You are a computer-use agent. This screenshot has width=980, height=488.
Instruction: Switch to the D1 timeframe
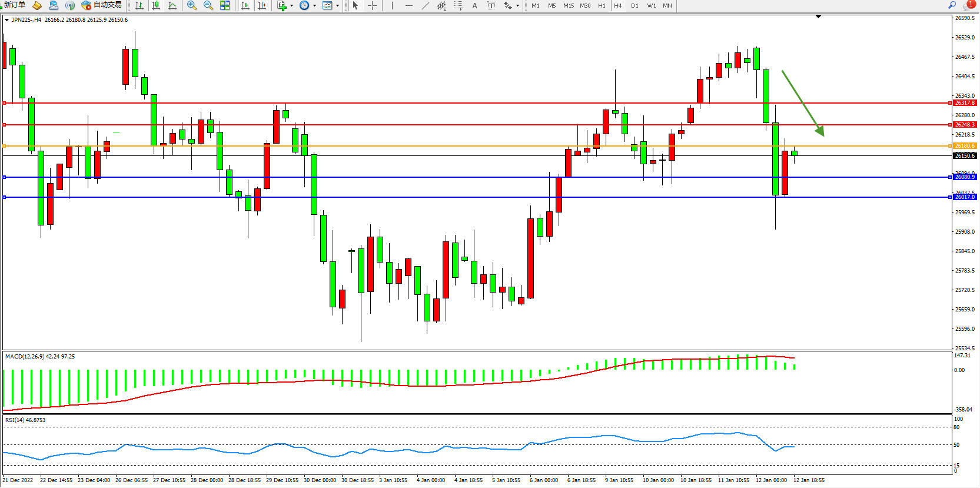tap(634, 6)
